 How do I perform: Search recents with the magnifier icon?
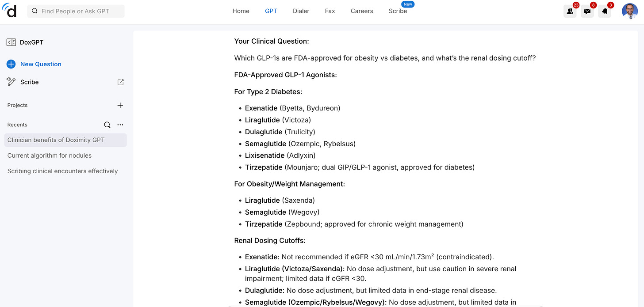(x=107, y=125)
